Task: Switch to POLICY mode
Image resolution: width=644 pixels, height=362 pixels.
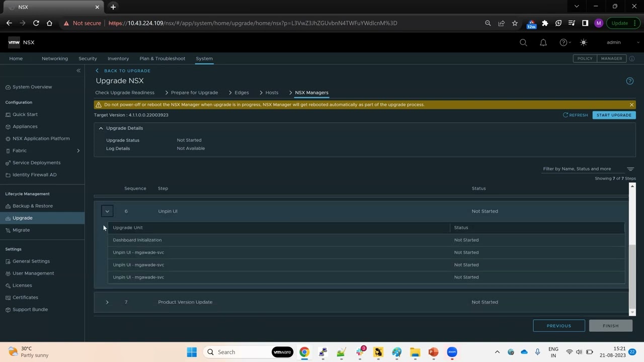Action: pyautogui.click(x=585, y=58)
